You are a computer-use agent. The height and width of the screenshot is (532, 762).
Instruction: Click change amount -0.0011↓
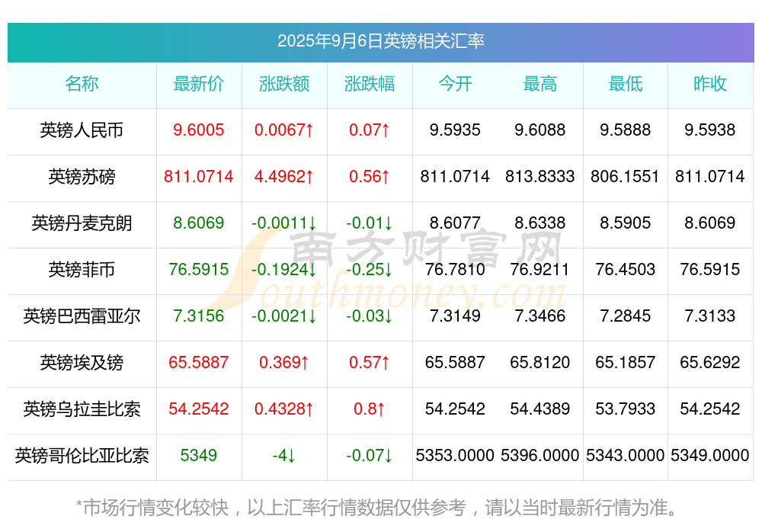[284, 223]
